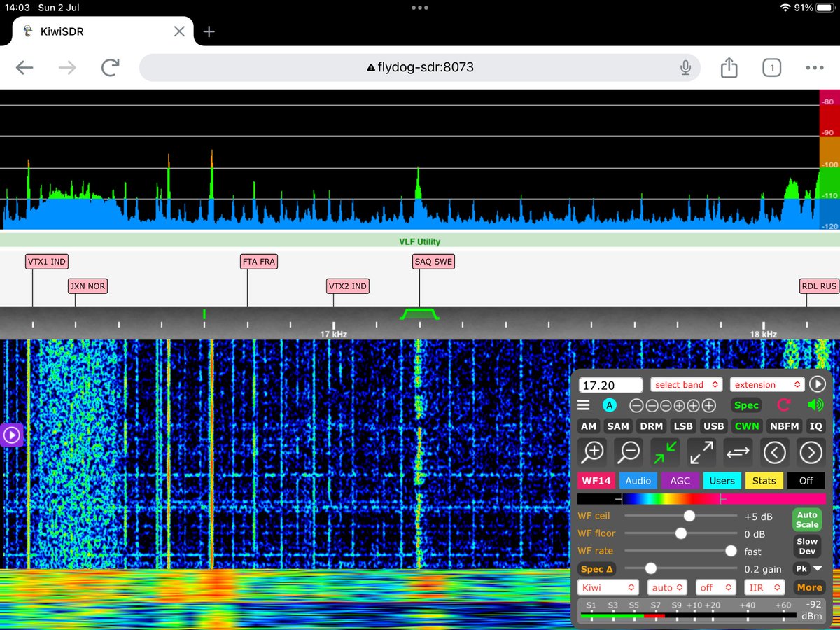Click the FTA FRA station label
The width and height of the screenshot is (840, 630).
coord(259,262)
